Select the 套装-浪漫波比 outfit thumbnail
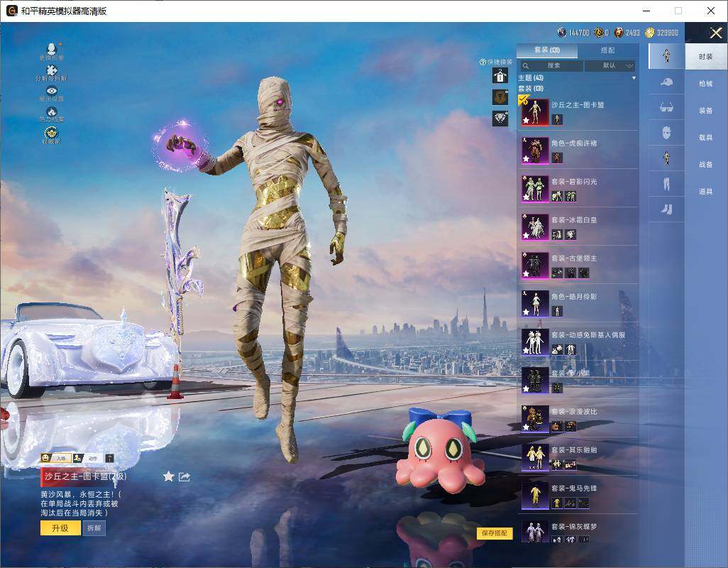The image size is (728, 568). click(x=535, y=419)
